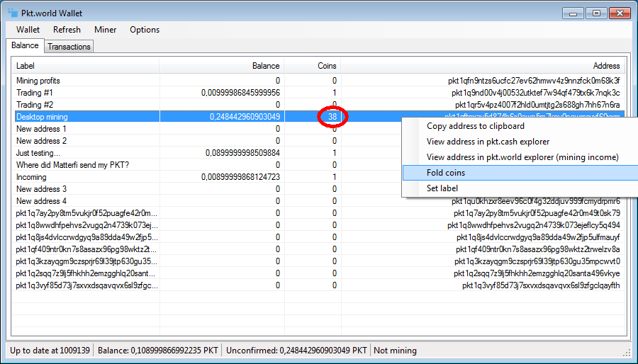Click View address in pkt.world explorer
The image size is (638, 364).
coord(522,157)
